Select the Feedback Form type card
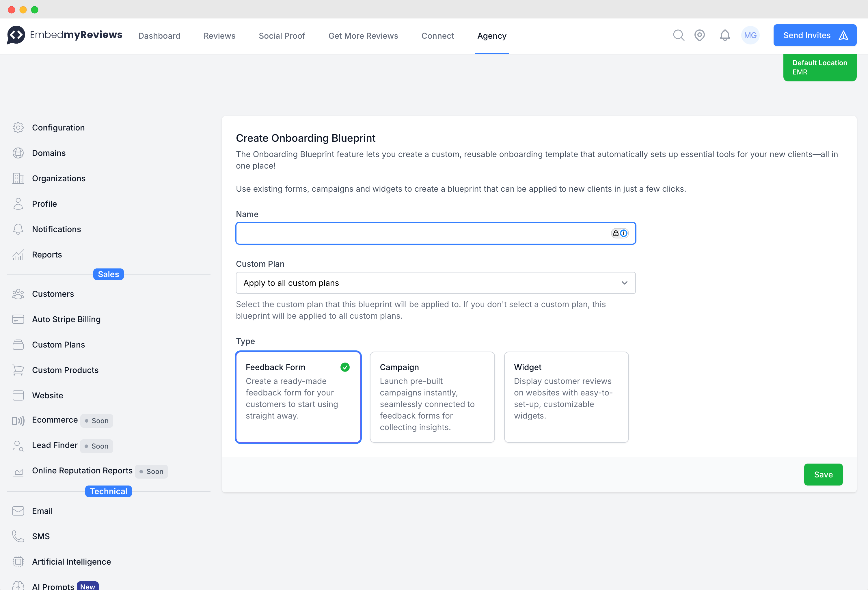The height and width of the screenshot is (590, 868). tap(298, 397)
